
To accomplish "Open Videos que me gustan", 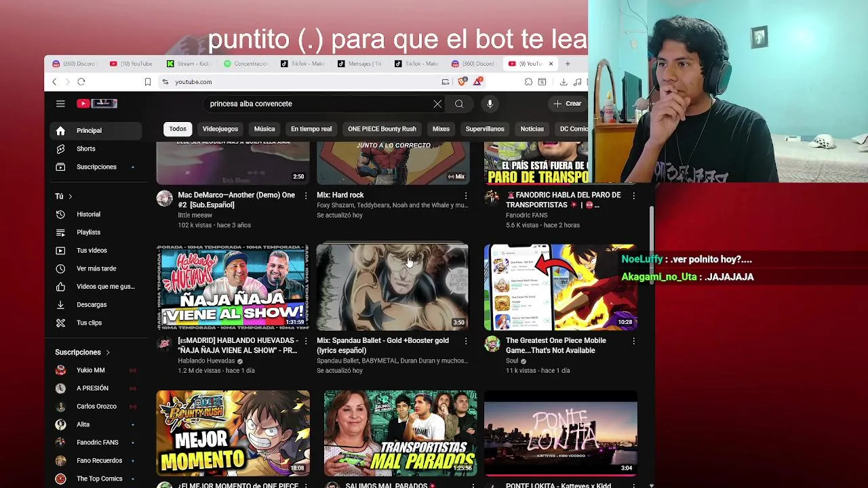I will pyautogui.click(x=96, y=287).
